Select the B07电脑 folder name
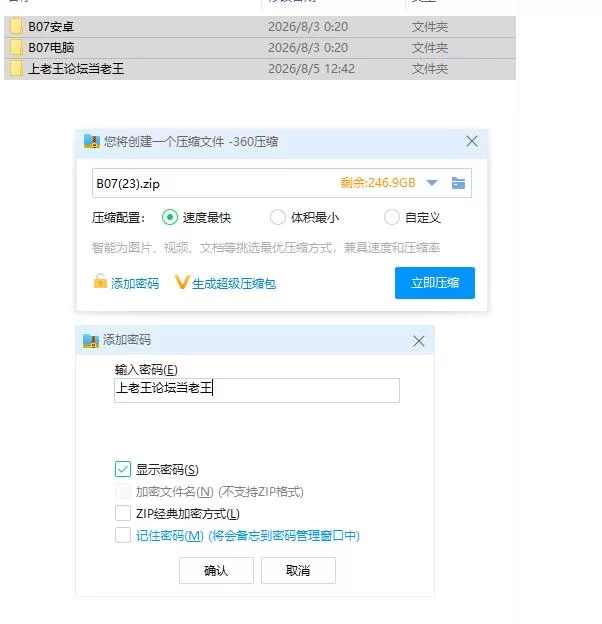 pos(51,48)
